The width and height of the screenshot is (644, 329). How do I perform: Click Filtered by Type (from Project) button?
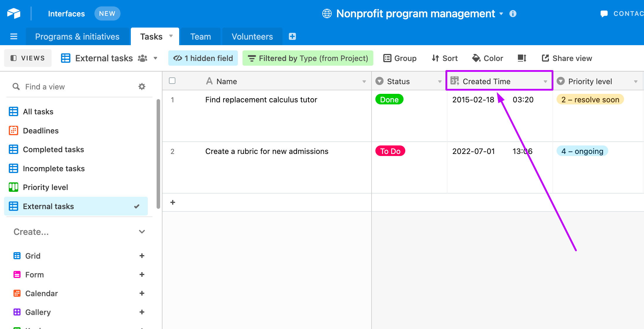(x=308, y=58)
